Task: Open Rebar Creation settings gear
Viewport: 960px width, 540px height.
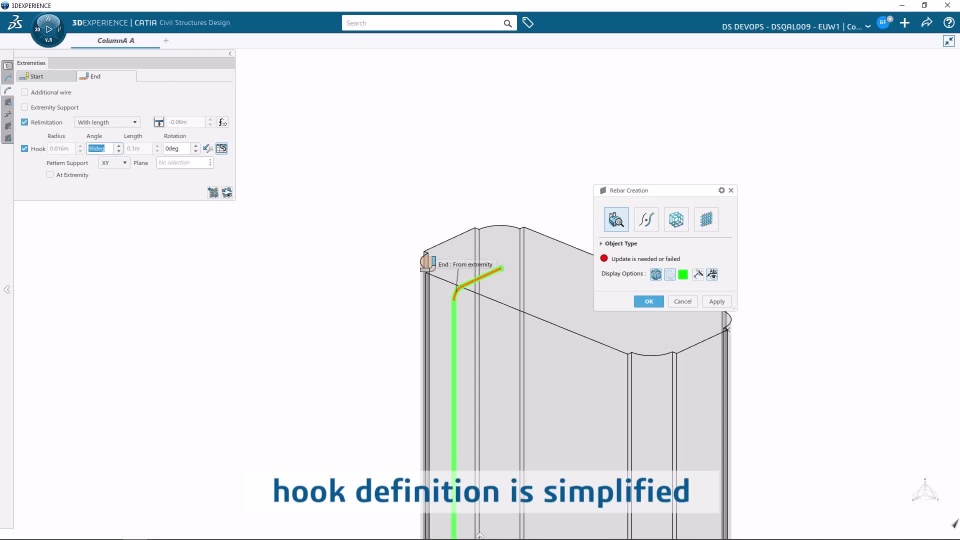Action: tap(721, 190)
